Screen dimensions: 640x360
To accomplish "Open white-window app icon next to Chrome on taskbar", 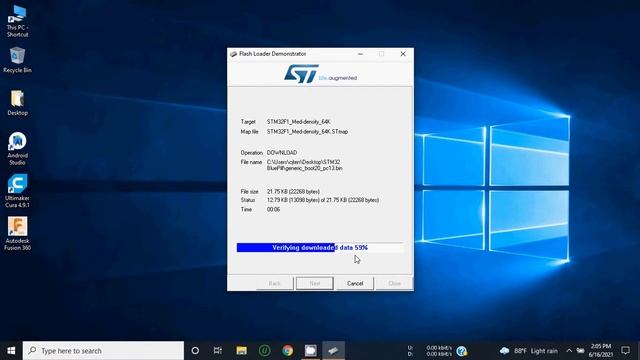I will click(311, 351).
